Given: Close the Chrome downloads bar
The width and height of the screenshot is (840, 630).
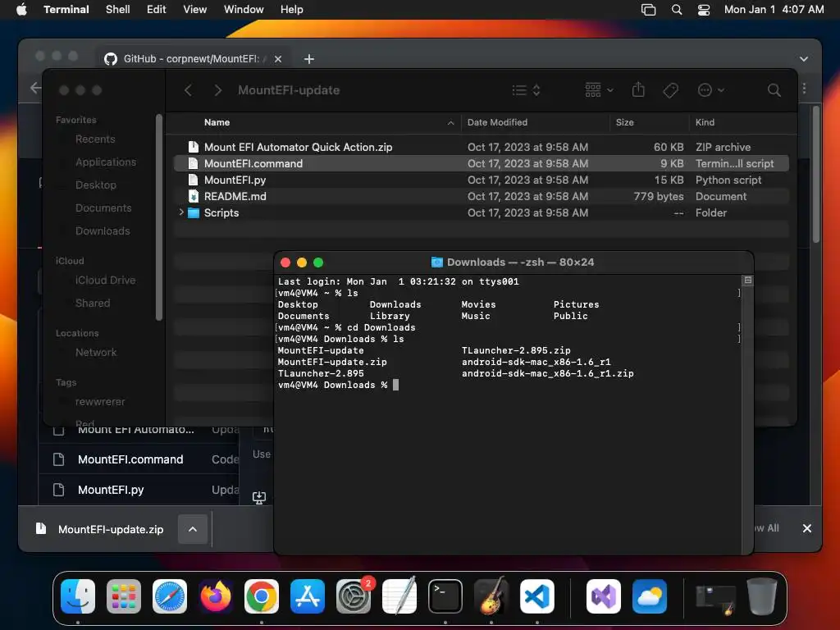Looking at the screenshot, I should tap(807, 528).
